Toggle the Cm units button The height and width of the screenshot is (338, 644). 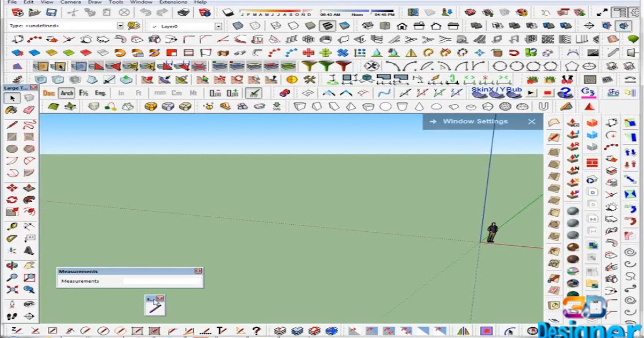pyautogui.click(x=177, y=93)
